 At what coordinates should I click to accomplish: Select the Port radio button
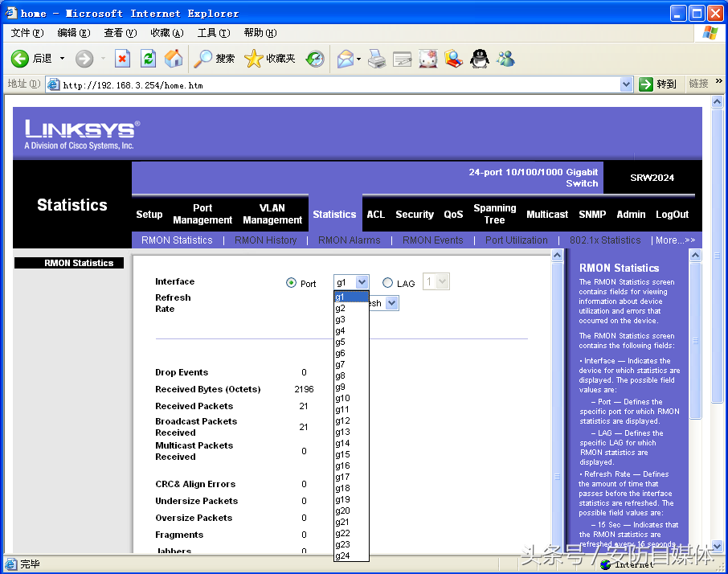point(291,283)
